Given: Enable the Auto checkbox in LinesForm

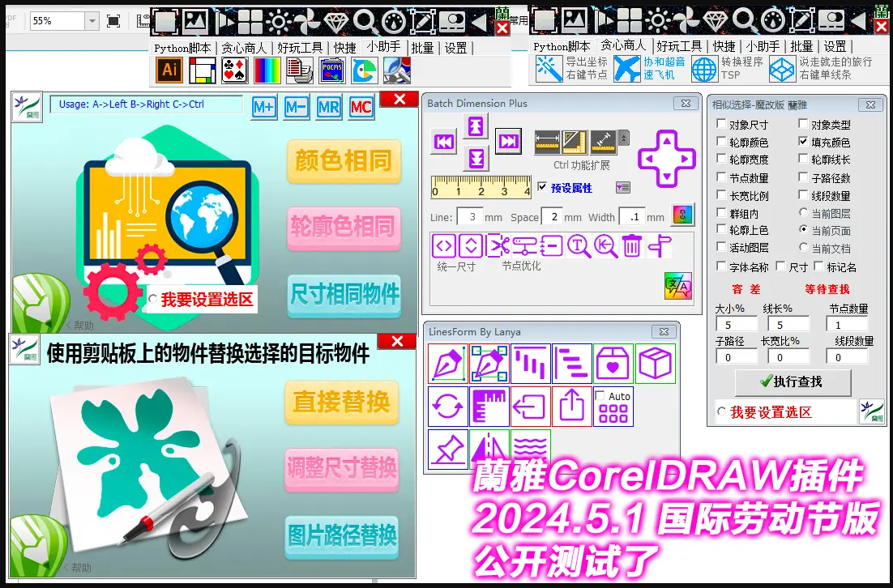Looking at the screenshot, I should [600, 395].
